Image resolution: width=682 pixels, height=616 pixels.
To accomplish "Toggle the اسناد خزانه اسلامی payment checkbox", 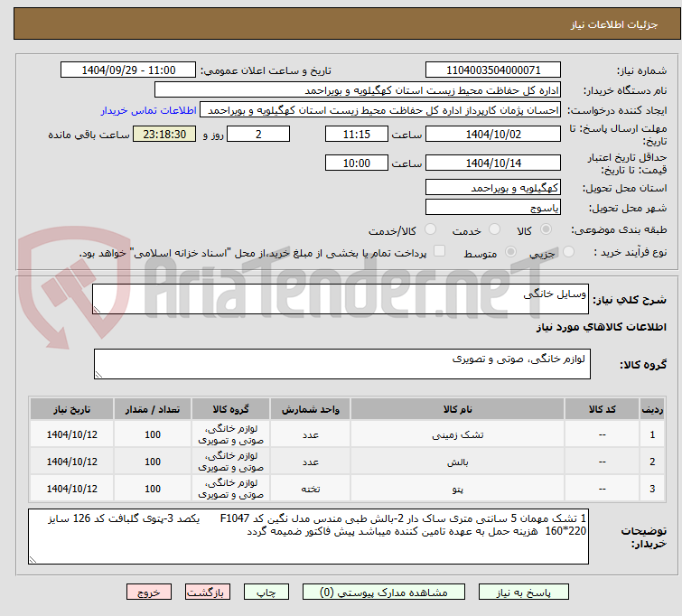I will click(x=440, y=251).
